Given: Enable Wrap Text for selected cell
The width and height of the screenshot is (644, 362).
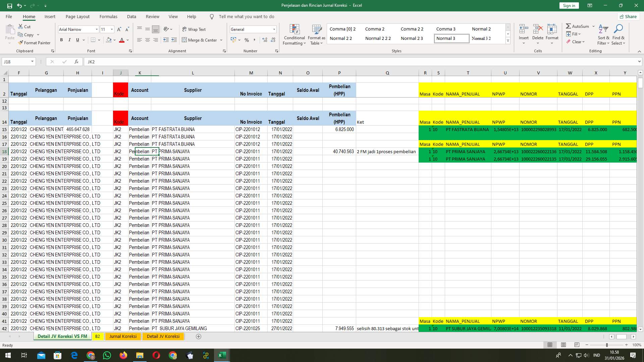Looking at the screenshot, I should point(194,29).
